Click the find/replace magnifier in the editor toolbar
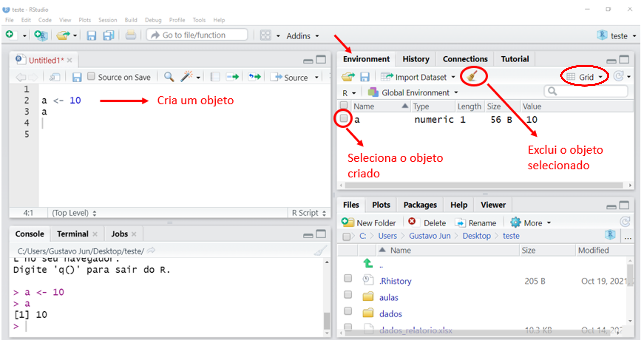644x340 pixels. pos(169,77)
